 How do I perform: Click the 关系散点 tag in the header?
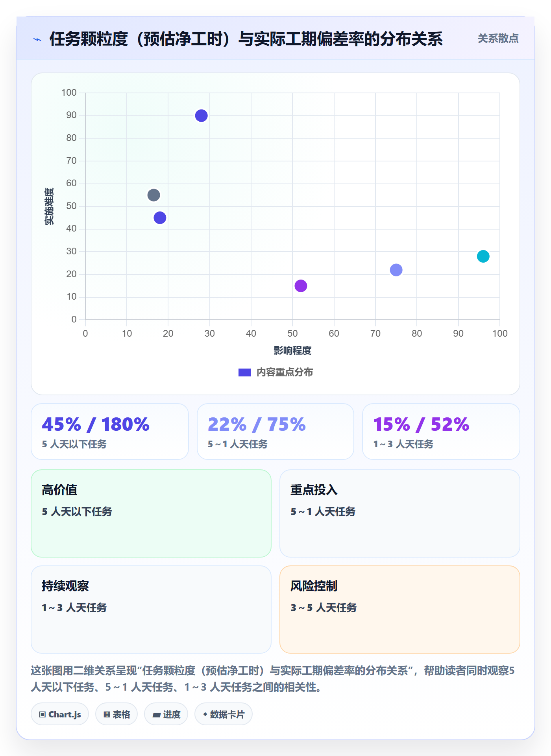coord(498,39)
